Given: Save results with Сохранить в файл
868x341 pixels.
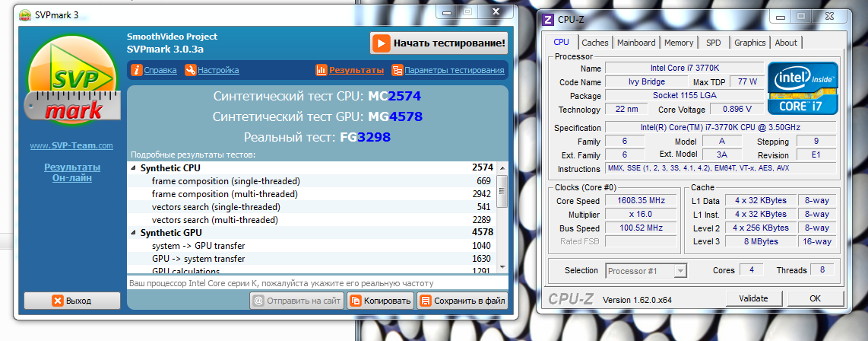Looking at the screenshot, I should 461,300.
